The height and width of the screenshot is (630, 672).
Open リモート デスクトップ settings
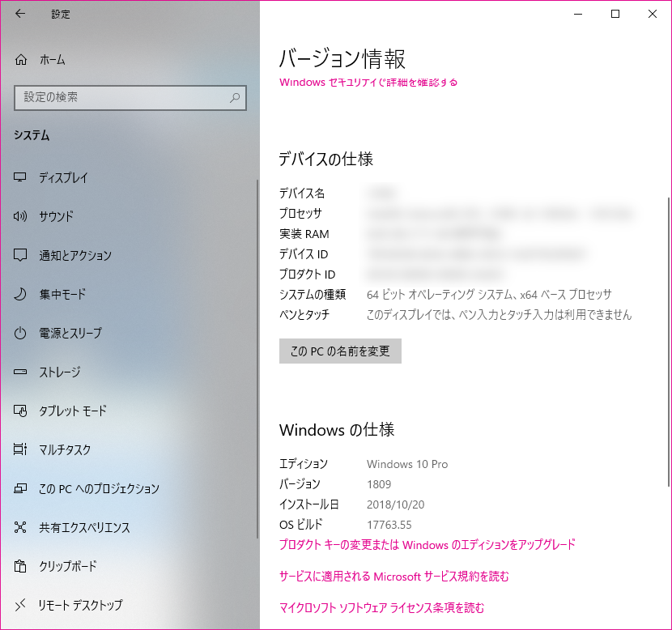click(x=81, y=605)
